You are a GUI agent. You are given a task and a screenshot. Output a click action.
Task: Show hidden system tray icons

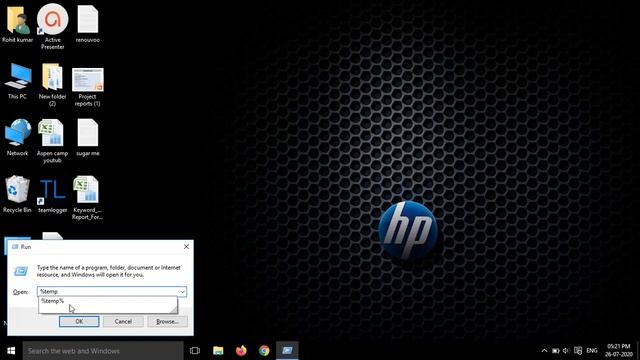[544, 351]
